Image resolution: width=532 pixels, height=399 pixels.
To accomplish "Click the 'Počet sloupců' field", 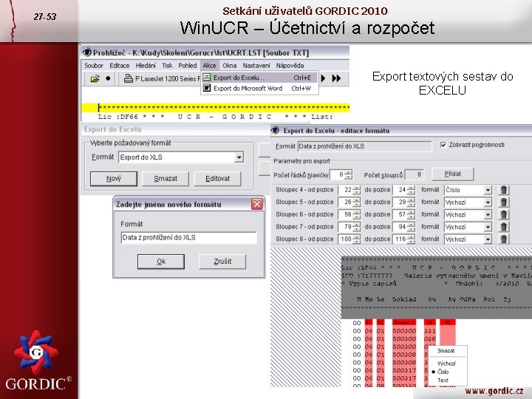I will [x=415, y=174].
